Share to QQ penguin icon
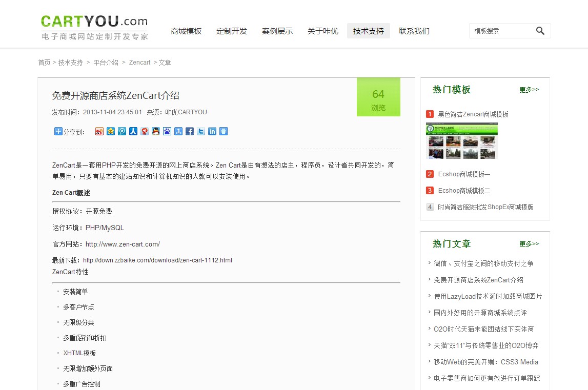This screenshot has width=588, height=390. tap(156, 131)
